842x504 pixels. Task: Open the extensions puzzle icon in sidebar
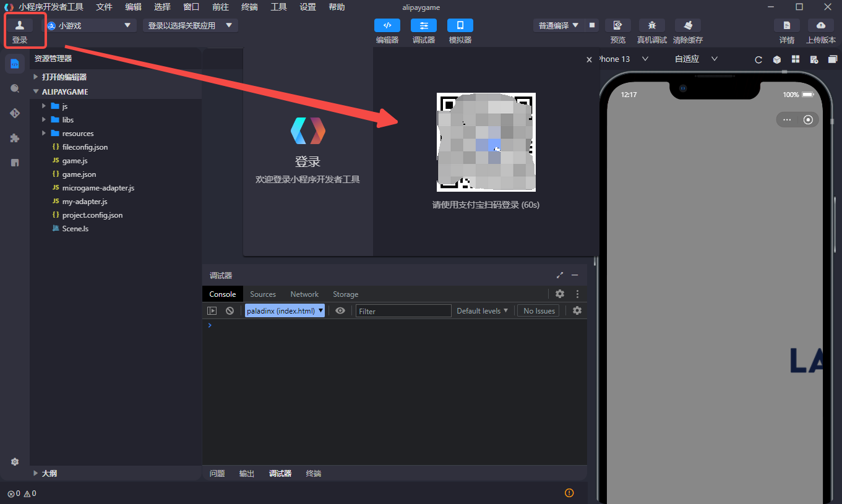point(15,138)
